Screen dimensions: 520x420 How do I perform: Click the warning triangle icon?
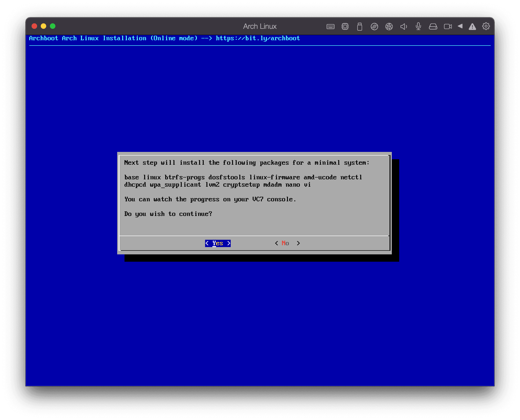pyautogui.click(x=472, y=26)
